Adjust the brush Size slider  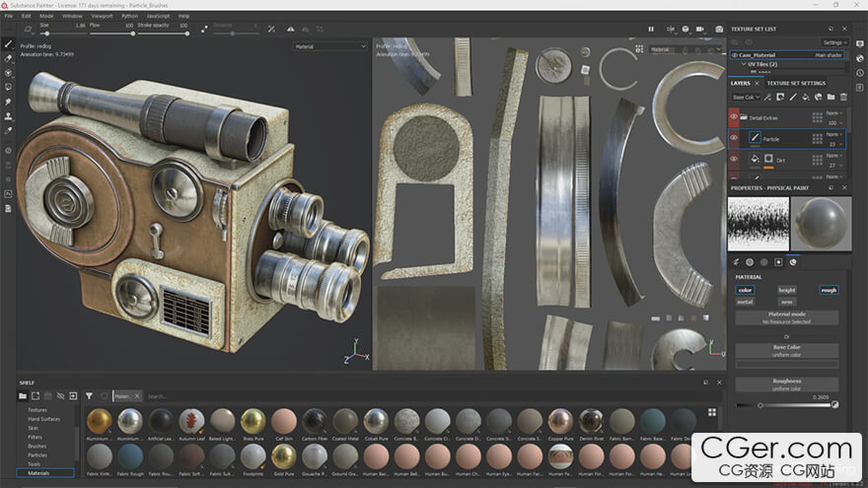click(63, 34)
